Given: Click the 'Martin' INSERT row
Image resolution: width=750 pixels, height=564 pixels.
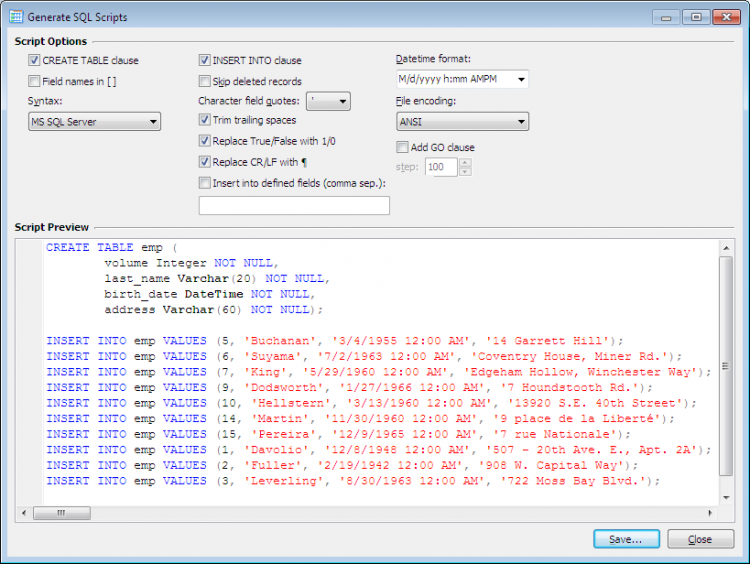Looking at the screenshot, I should tap(361, 419).
